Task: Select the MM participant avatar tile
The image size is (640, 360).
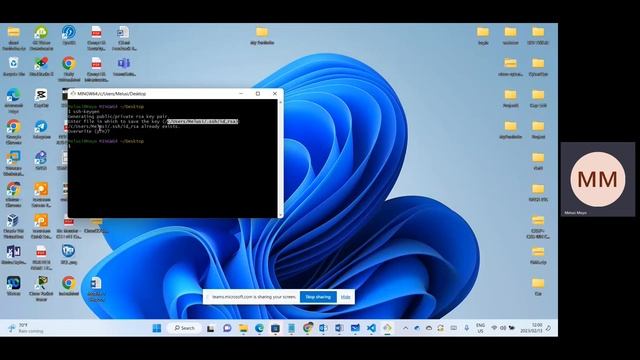Action: point(598,179)
